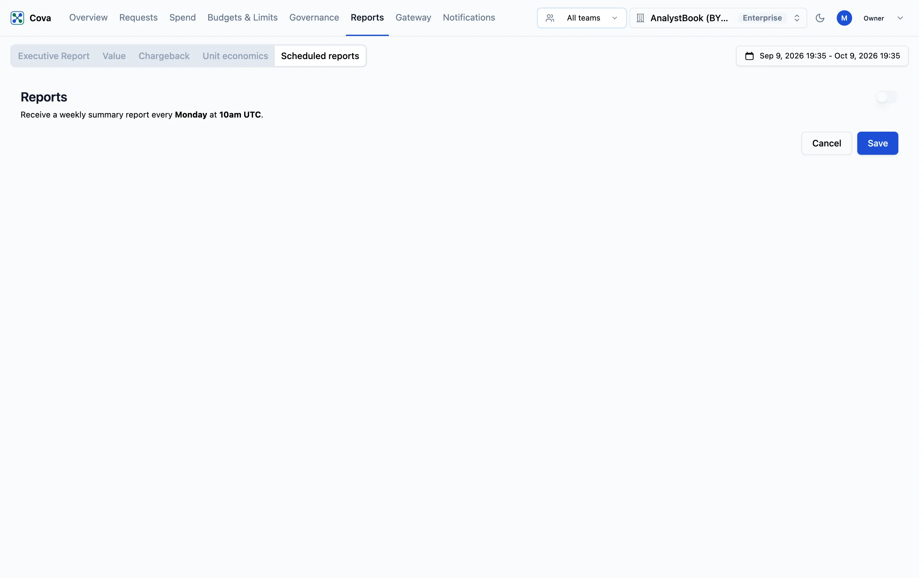Click the bold "10am UTC" text
This screenshot has width=924, height=578.
tap(240, 115)
